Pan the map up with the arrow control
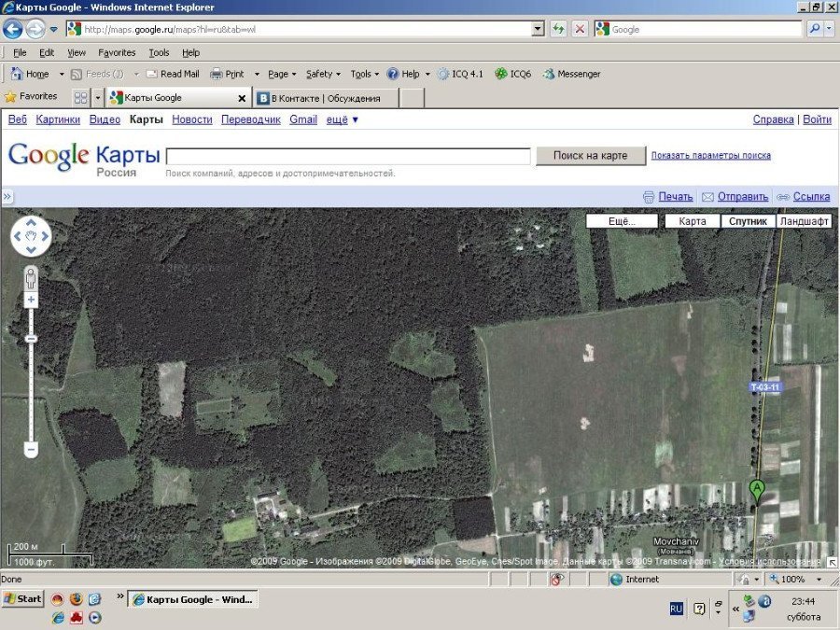This screenshot has width=840, height=630. [31, 223]
